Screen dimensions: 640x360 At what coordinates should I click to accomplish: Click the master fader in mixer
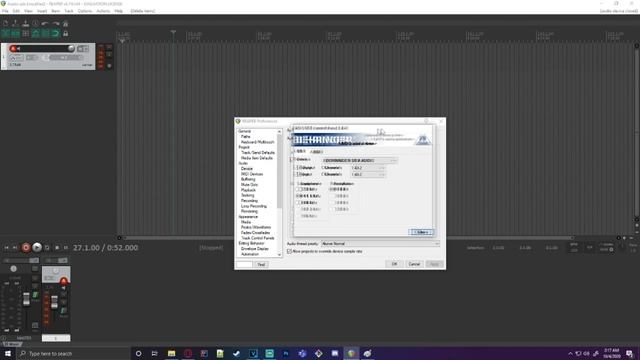[x=26, y=299]
